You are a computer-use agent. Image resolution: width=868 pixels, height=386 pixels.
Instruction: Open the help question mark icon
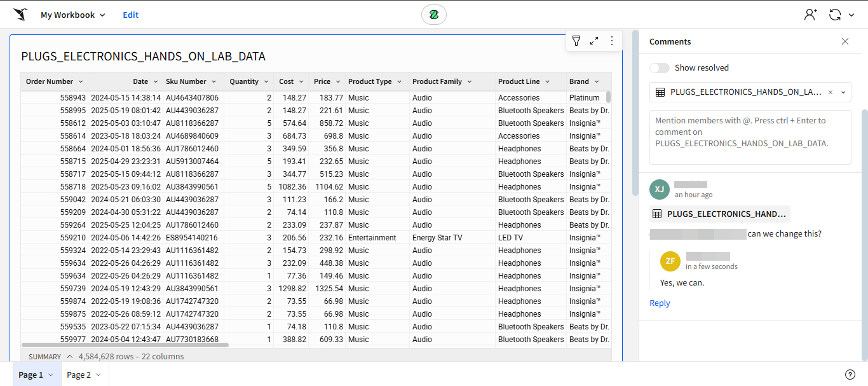point(850,375)
